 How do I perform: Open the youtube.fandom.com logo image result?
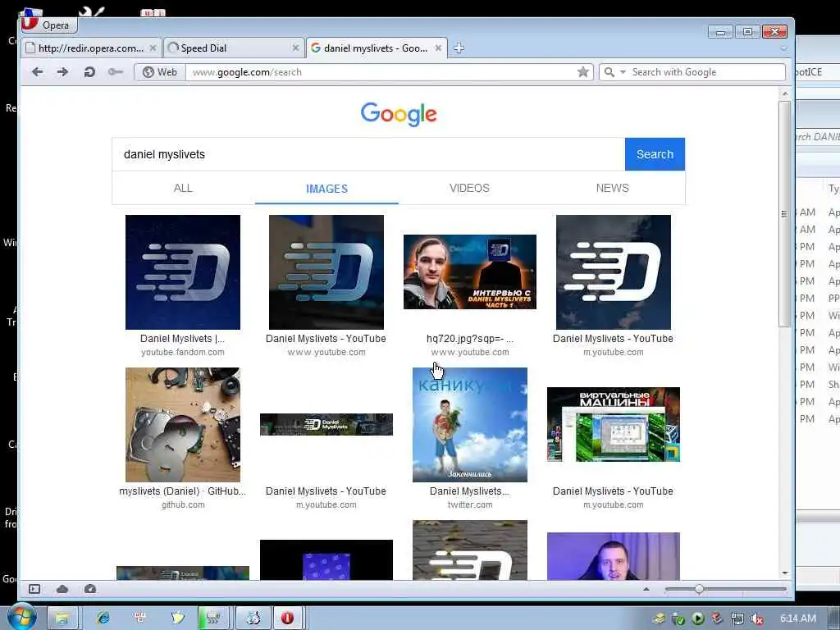(183, 272)
